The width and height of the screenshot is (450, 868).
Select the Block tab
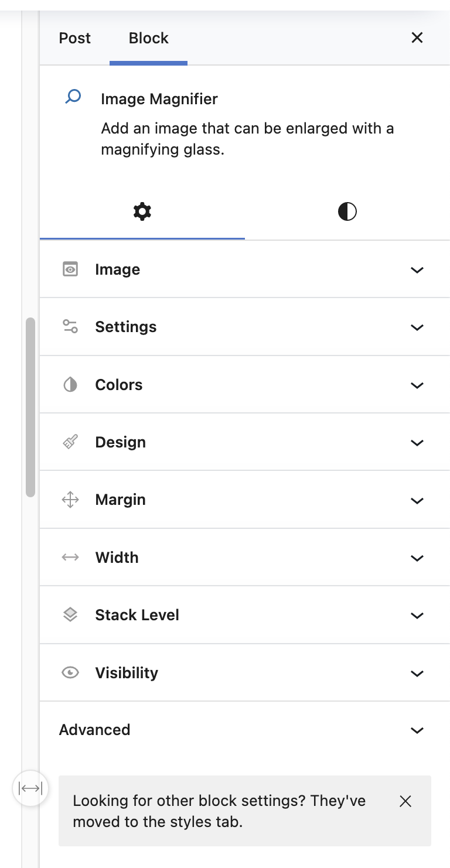point(148,37)
